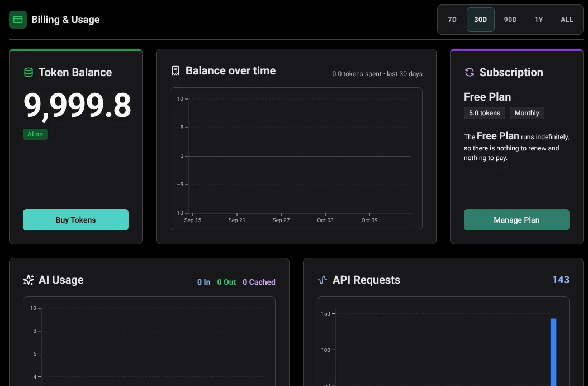Click the Buy Tokens button
This screenshot has width=588, height=386.
[x=76, y=220]
